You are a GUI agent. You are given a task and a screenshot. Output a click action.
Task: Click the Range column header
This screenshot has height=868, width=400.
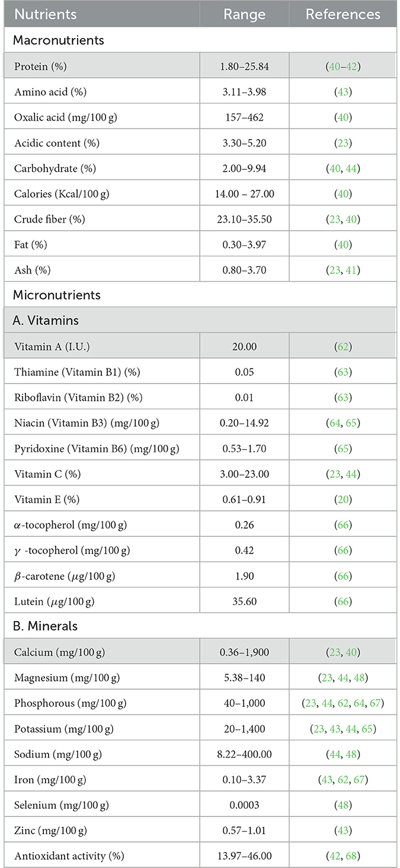coord(244,14)
